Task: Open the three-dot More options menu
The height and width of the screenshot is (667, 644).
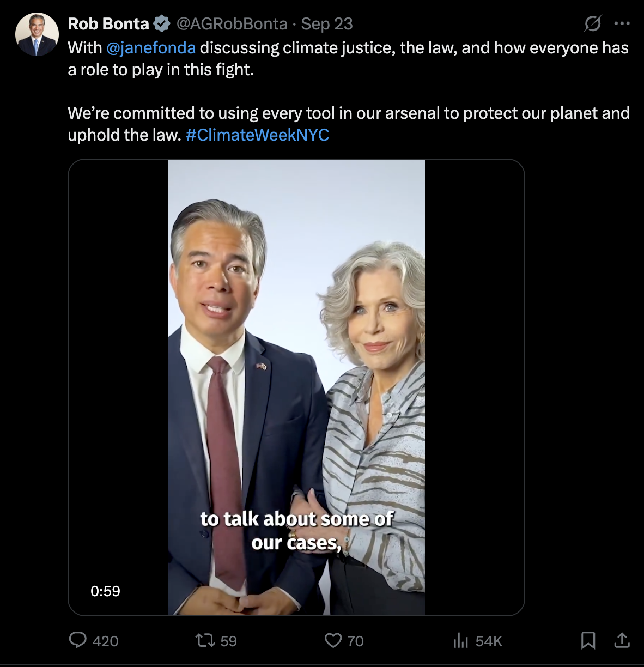Action: point(622,23)
